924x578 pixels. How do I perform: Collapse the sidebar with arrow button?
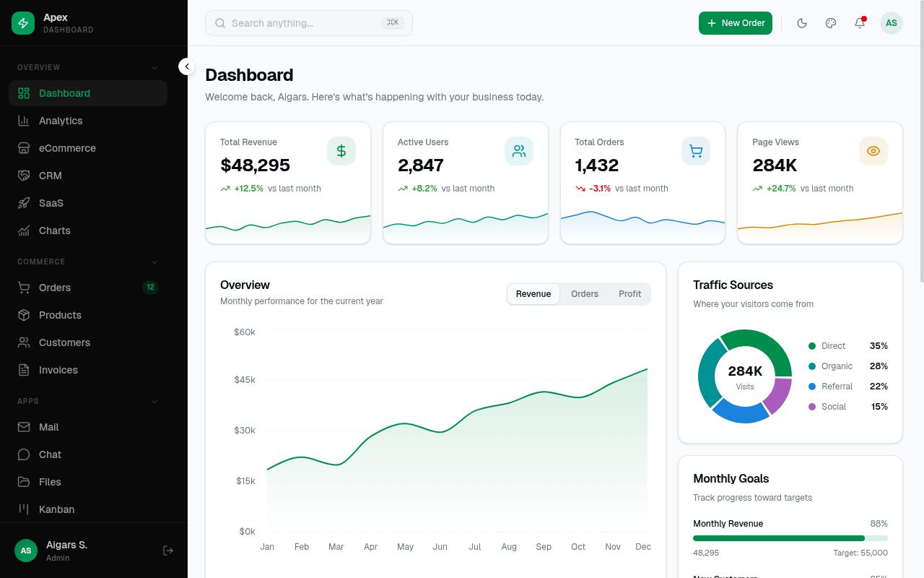pyautogui.click(x=187, y=66)
